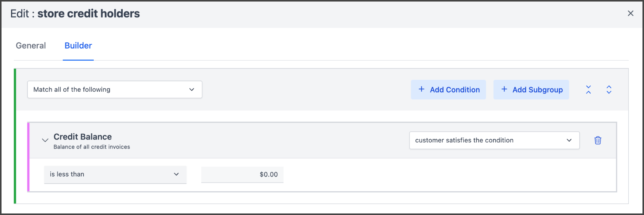The height and width of the screenshot is (215, 644).
Task: Click the Add Condition button
Action: tap(448, 90)
